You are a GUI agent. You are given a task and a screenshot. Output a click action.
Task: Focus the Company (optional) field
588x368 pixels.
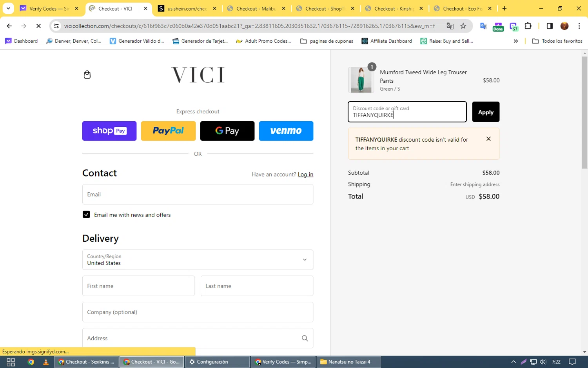pyautogui.click(x=198, y=312)
